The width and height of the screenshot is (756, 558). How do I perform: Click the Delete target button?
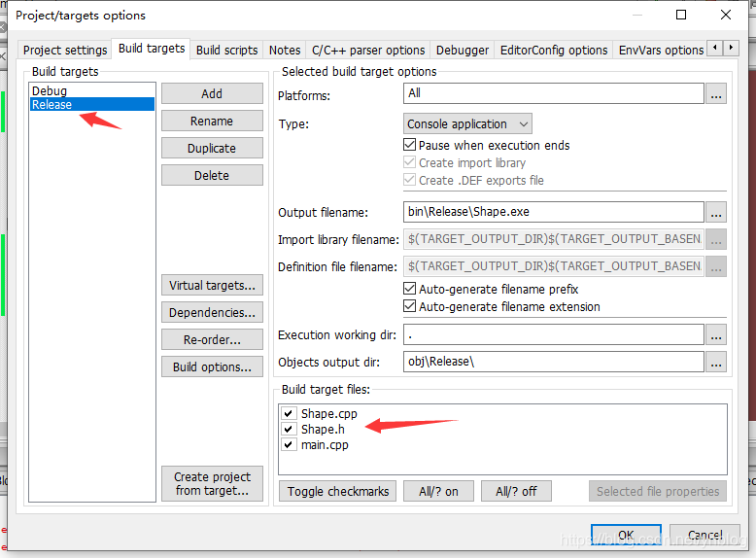tap(212, 175)
